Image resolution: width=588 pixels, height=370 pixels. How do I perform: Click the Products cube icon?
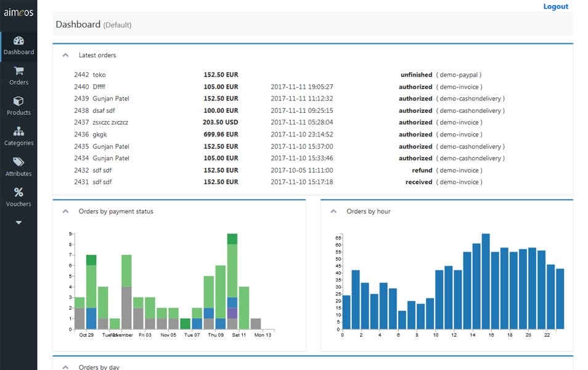(18, 102)
